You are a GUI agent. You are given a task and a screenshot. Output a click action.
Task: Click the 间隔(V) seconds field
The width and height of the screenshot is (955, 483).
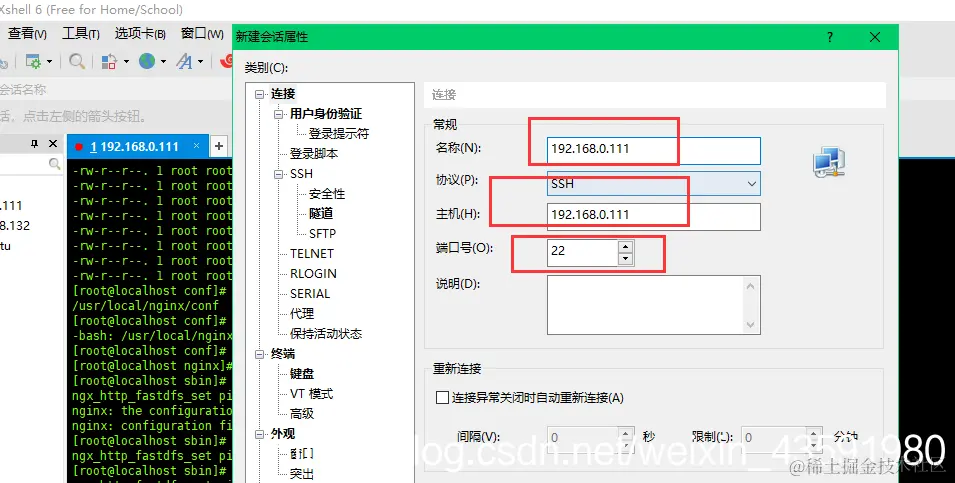pyautogui.click(x=584, y=437)
